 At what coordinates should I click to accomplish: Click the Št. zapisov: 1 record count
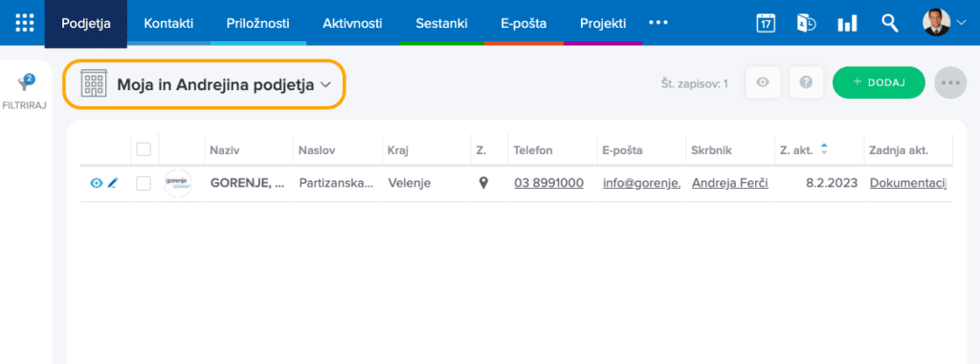click(695, 82)
